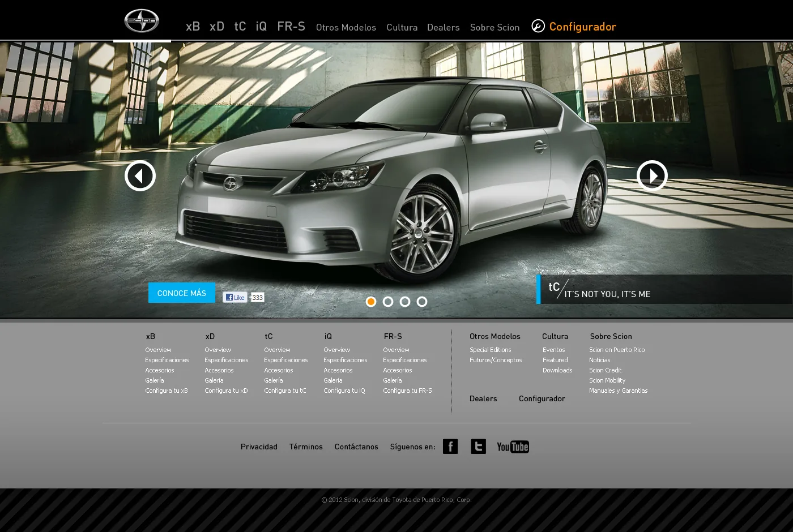Open Otros Modelos heading in footer
Screen dimensions: 793x532
point(495,336)
